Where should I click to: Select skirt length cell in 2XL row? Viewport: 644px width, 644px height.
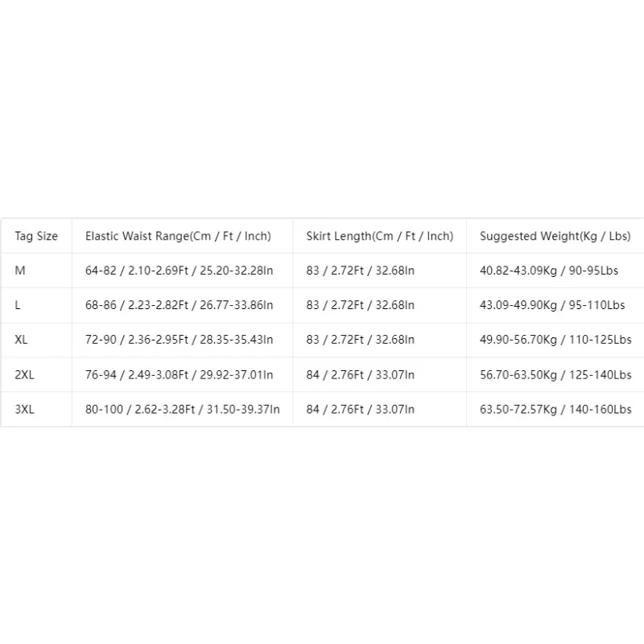[379, 374]
